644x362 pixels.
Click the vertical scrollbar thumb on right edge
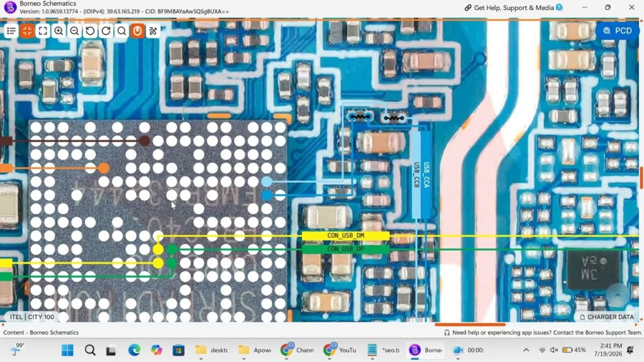point(641,178)
